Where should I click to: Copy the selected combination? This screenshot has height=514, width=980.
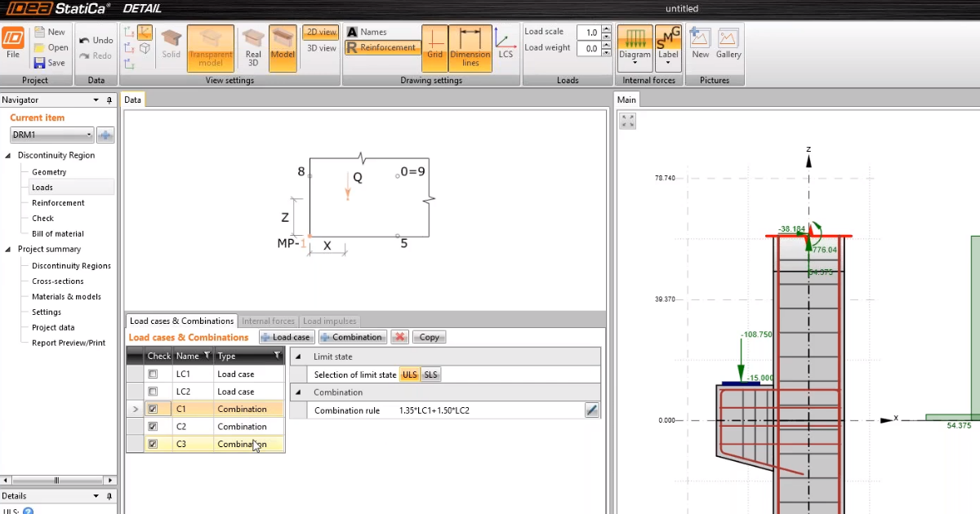pyautogui.click(x=429, y=336)
